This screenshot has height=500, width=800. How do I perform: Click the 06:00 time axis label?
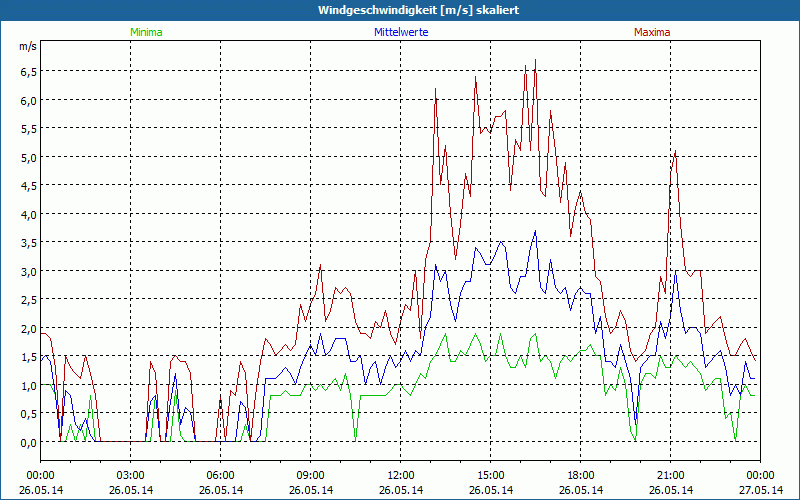click(x=220, y=476)
